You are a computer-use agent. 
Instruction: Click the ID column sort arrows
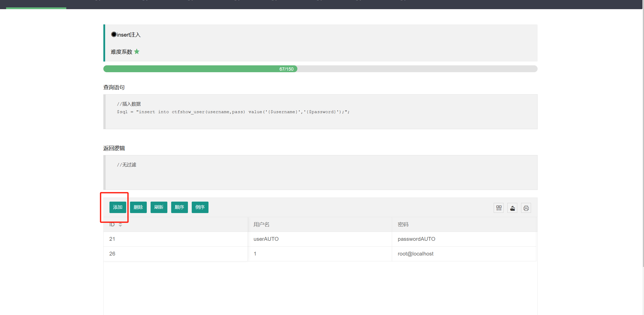tap(120, 224)
